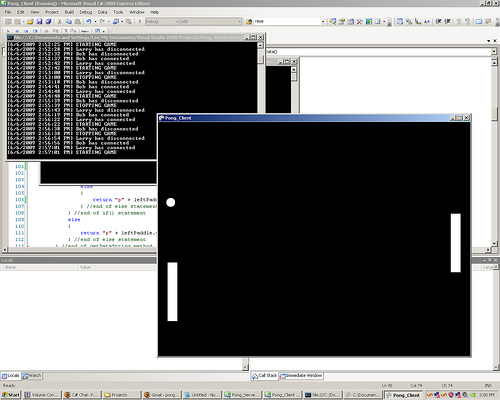This screenshot has height=400, width=500.
Task: Click the Object Browser toolbar icon
Action: (x=351, y=22)
